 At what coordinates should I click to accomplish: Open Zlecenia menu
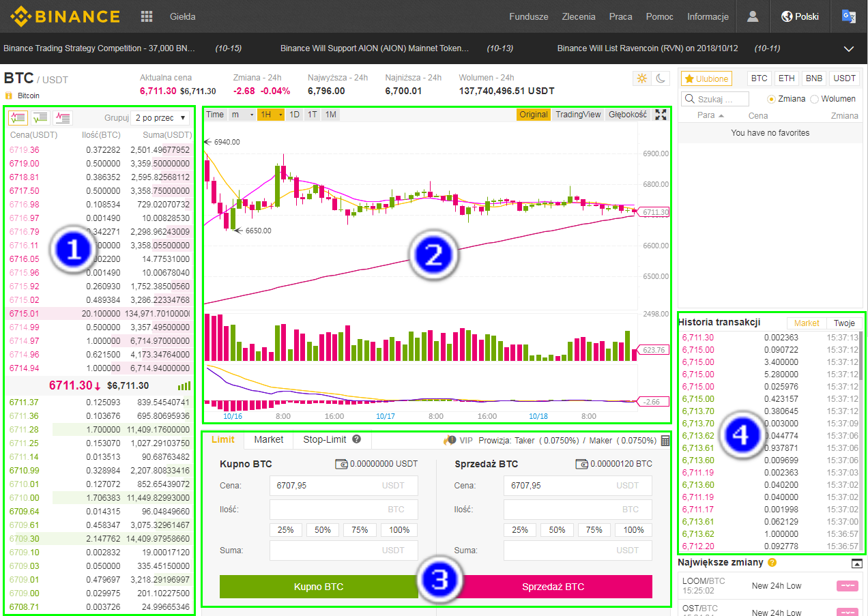click(579, 16)
